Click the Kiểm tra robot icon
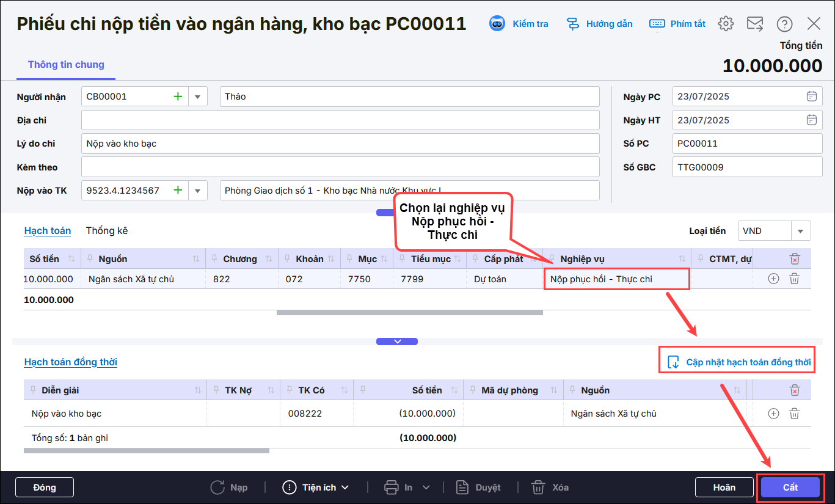 498,24
